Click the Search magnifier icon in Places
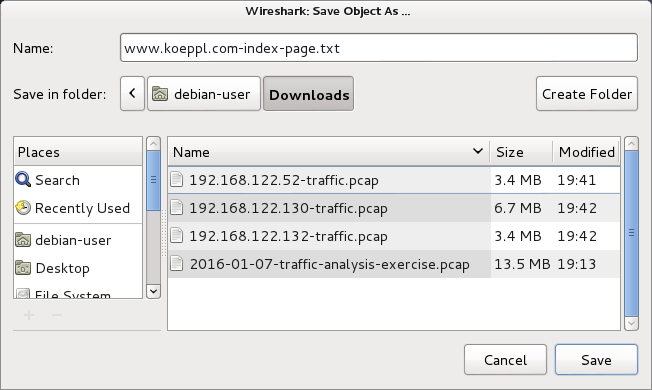 [23, 180]
